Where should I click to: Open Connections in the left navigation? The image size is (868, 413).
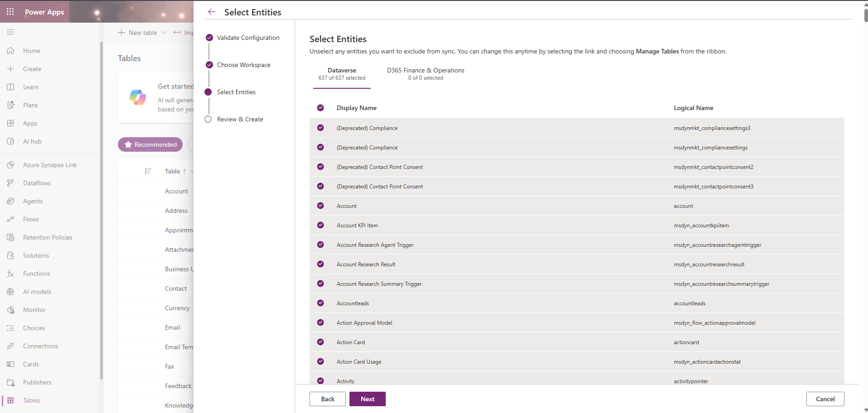40,346
